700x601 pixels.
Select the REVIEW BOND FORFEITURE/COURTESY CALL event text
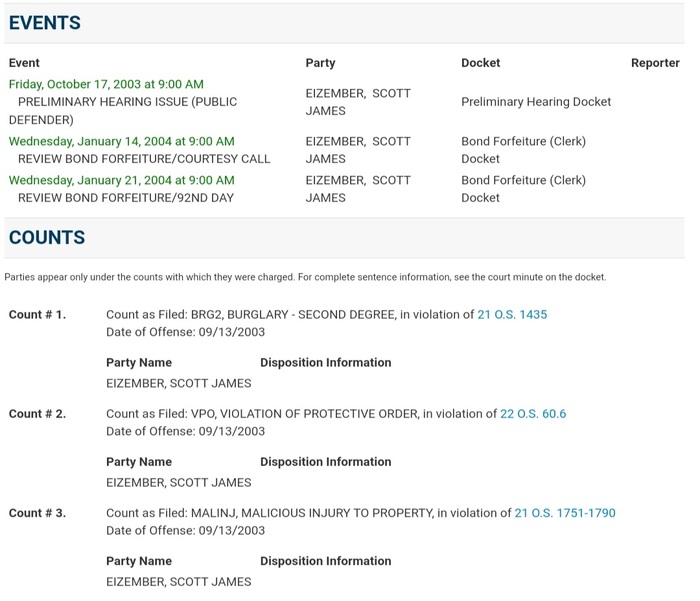click(144, 159)
